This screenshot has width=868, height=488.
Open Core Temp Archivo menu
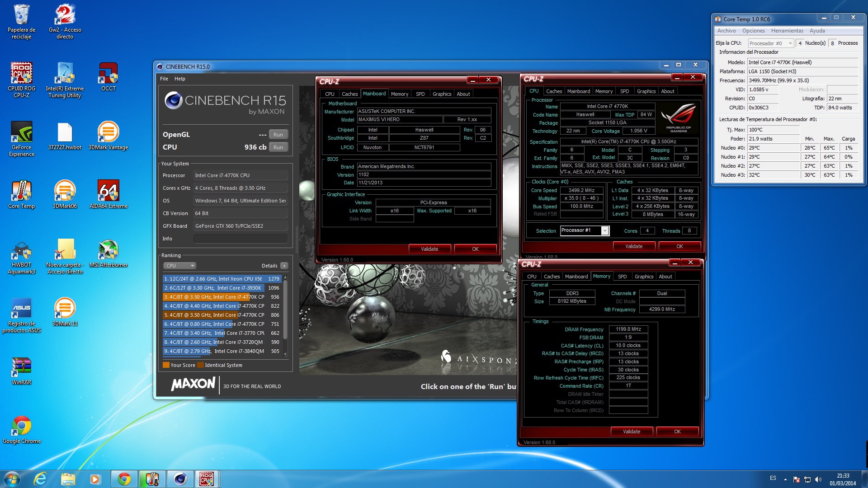[726, 31]
